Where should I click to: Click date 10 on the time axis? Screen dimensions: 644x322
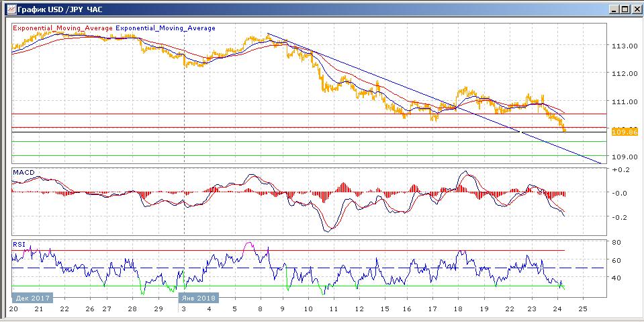click(x=308, y=309)
